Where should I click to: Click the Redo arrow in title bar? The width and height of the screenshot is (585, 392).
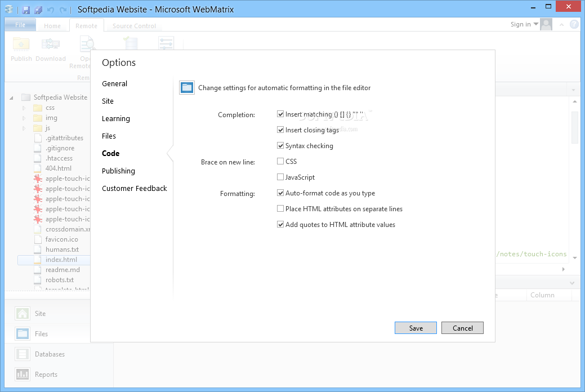coord(63,10)
